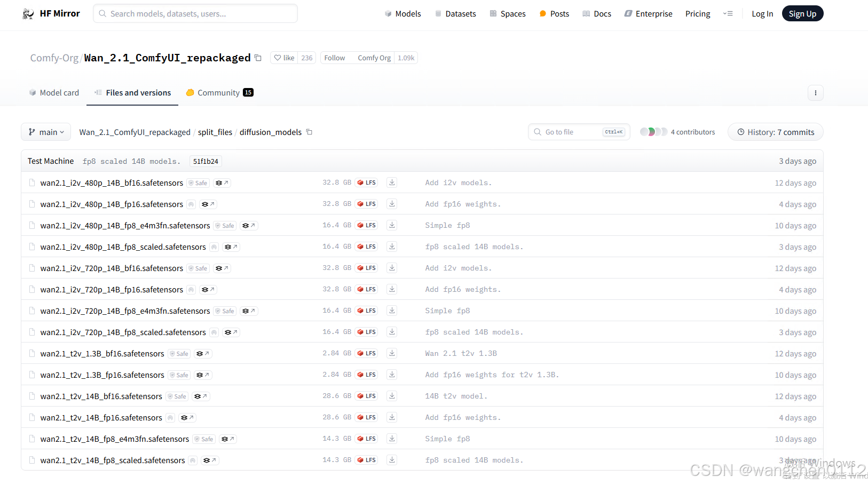Click pickle scan icon on wan2.1_i2v_480p_14B_fp16 row
Image resolution: width=868 pixels, height=485 pixels.
[x=191, y=204]
